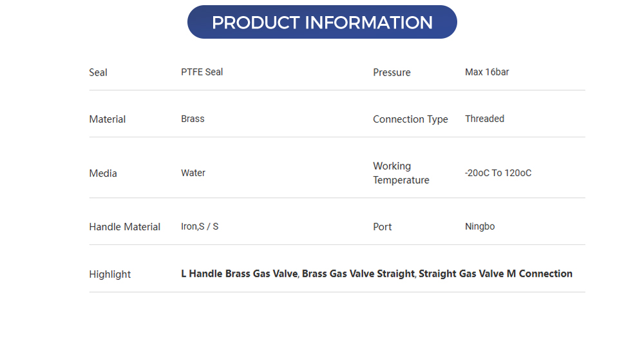This screenshot has width=644, height=345.
Task: Click the Highlight row label
Action: pos(110,275)
